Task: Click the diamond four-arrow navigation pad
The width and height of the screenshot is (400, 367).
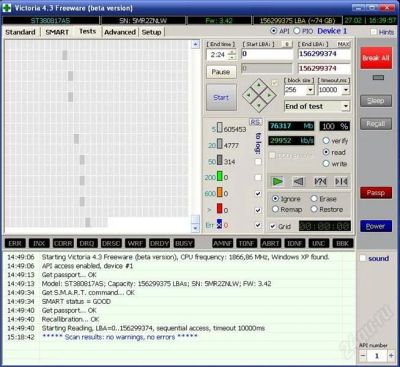Action: click(259, 96)
